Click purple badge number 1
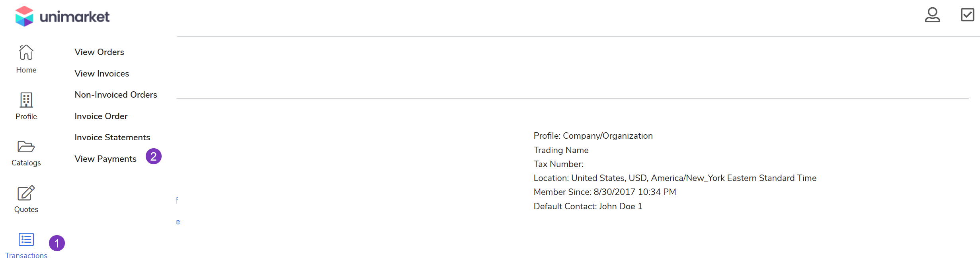Screen dimensions: 980x275 (x=57, y=243)
